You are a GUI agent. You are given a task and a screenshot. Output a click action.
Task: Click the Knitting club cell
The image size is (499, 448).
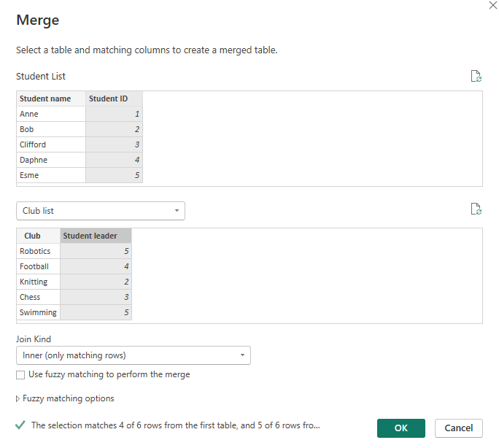tap(38, 282)
